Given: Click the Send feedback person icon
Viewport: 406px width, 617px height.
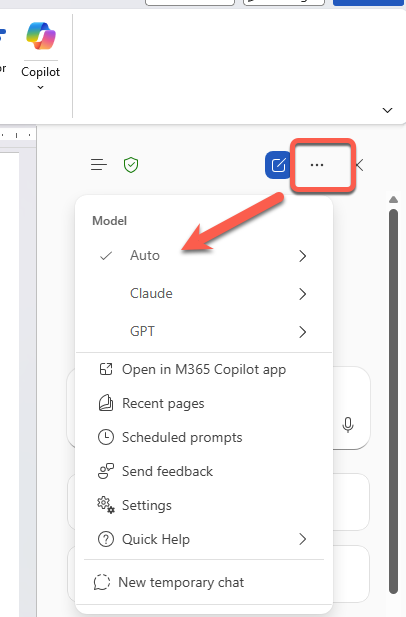Looking at the screenshot, I should coord(105,471).
